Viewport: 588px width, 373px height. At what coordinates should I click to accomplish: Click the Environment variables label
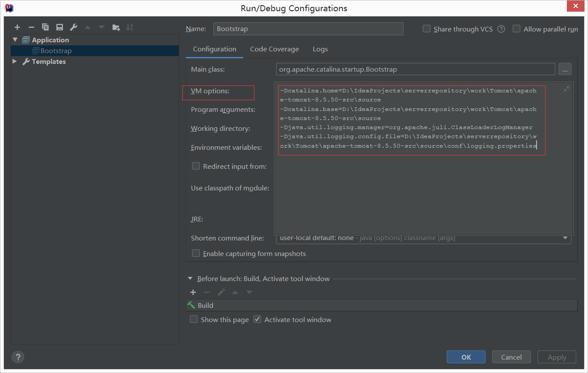click(x=227, y=148)
